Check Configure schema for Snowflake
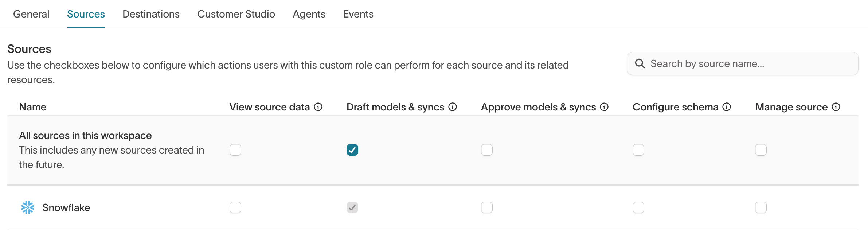The image size is (868, 237). 638,207
